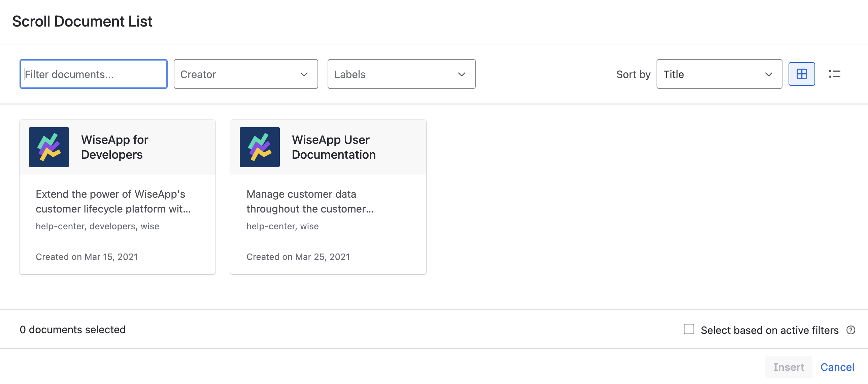Select the WiseApp User Documentation title
Viewport: 868px width, 384px height.
click(333, 147)
